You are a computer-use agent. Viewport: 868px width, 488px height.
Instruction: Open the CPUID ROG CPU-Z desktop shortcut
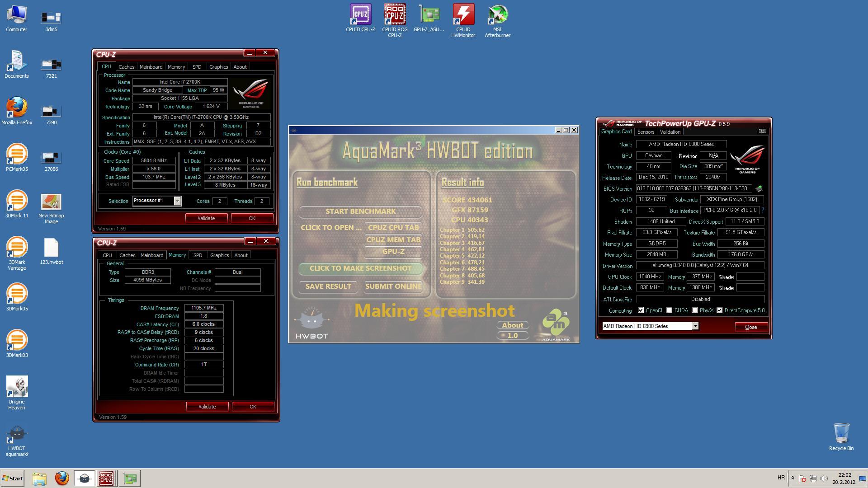(x=395, y=21)
